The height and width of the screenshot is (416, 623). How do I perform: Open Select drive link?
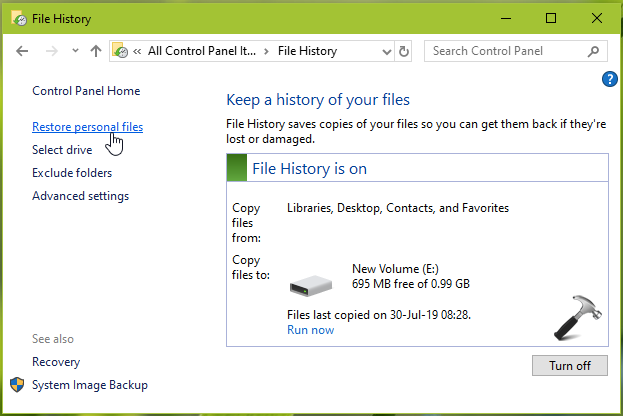tap(62, 150)
